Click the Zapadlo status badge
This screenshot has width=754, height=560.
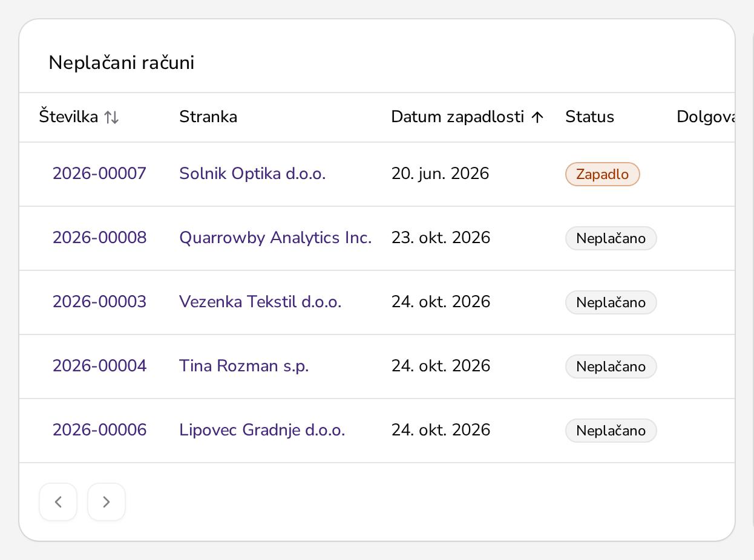click(603, 174)
